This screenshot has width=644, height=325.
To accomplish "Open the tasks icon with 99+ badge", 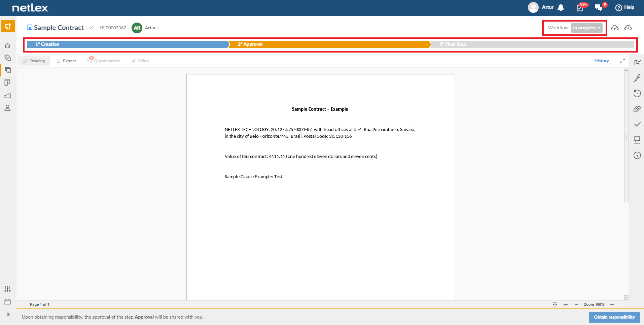I will [580, 8].
